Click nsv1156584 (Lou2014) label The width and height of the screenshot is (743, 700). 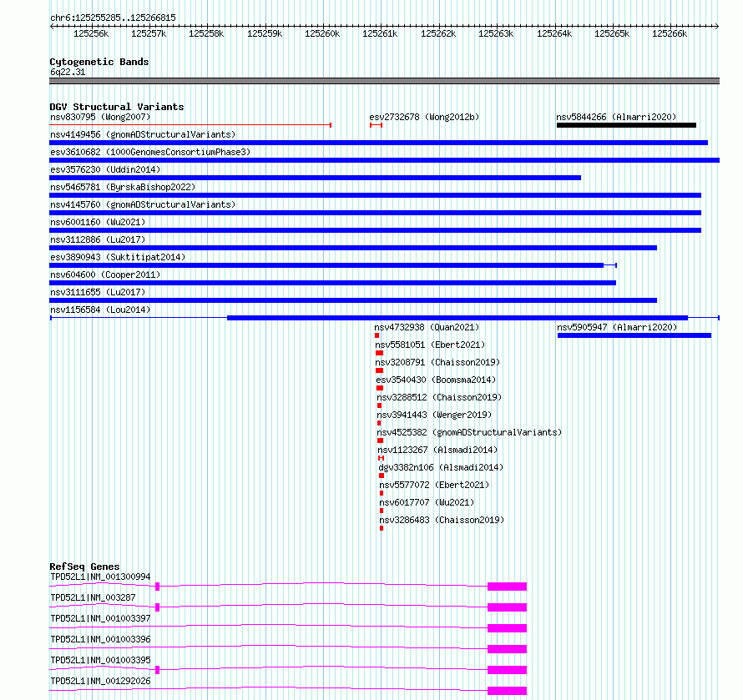[x=100, y=310]
